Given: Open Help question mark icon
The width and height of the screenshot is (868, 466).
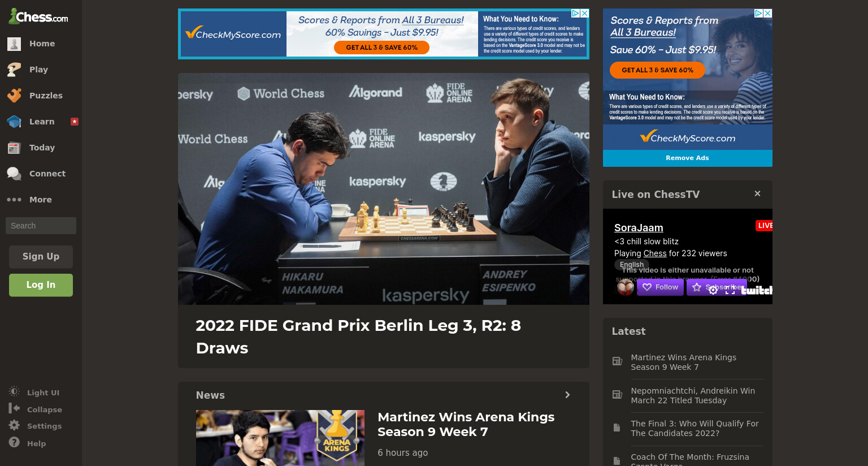Looking at the screenshot, I should click(14, 442).
